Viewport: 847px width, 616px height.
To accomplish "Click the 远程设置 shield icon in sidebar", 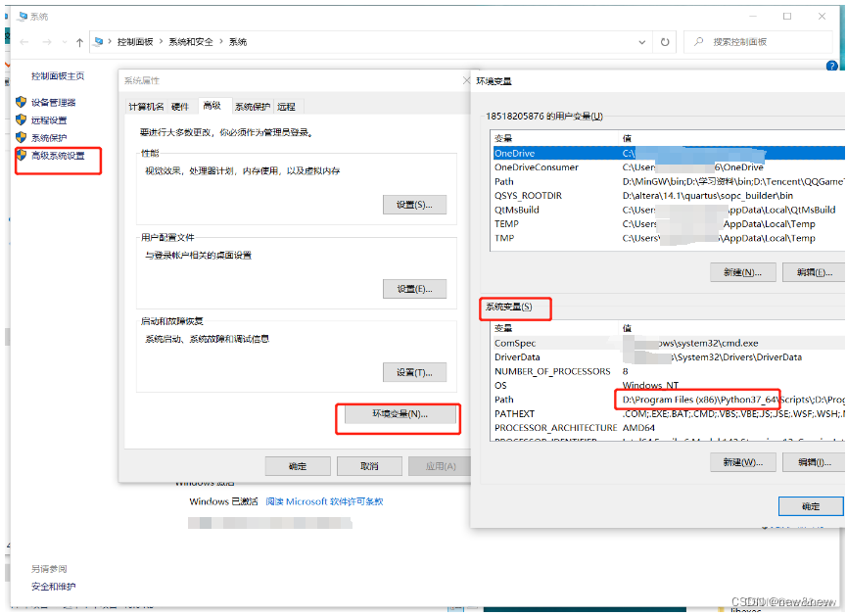I will coord(23,119).
